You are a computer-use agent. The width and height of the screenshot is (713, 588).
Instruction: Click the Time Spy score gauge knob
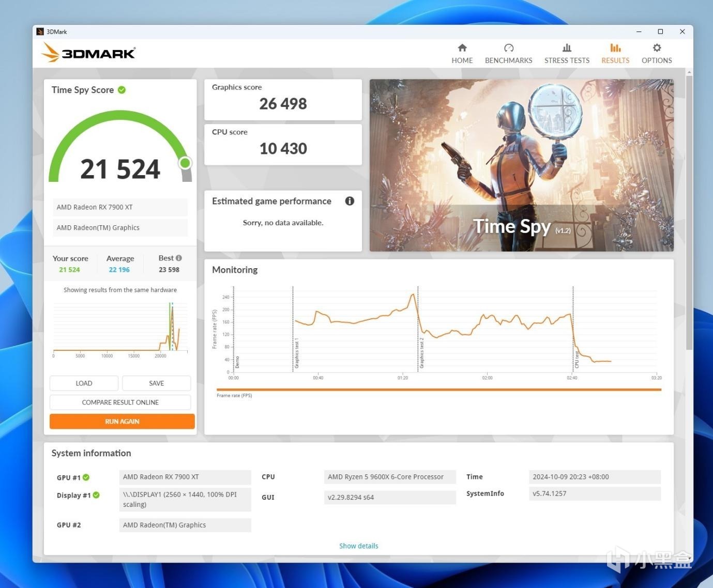coord(185,163)
